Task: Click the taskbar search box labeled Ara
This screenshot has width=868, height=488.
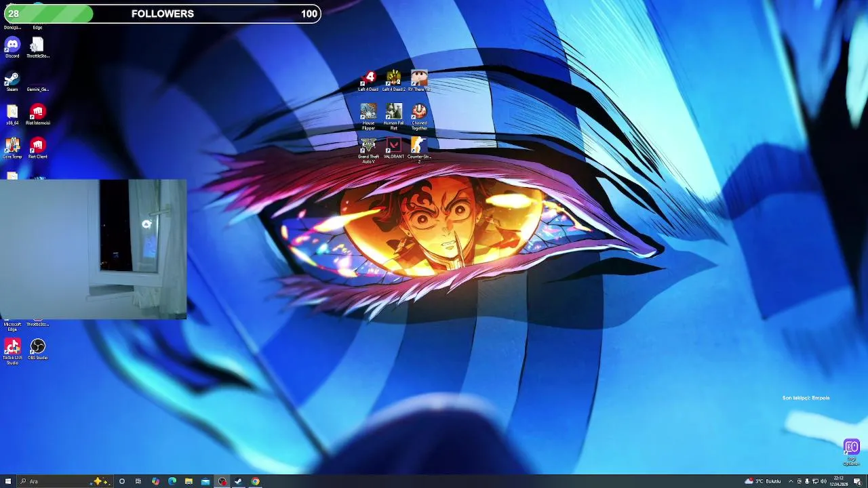Action: 65,481
